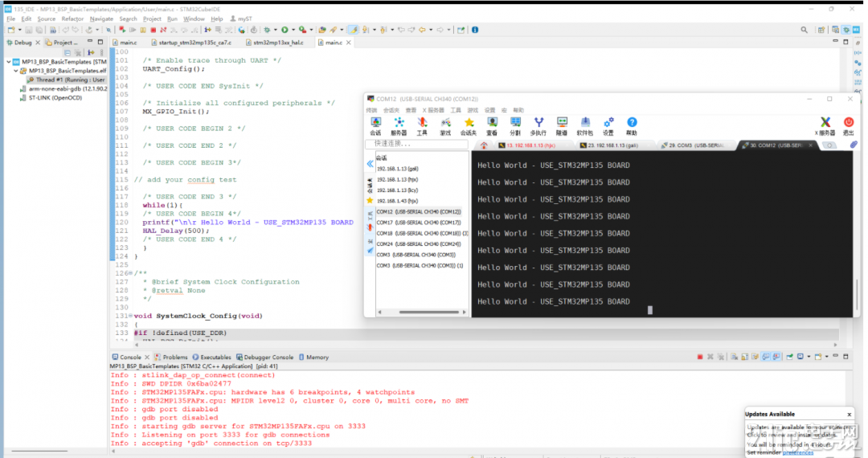The width and height of the screenshot is (868, 458).
Task: Click the 会话夹 star icon
Action: 469,126
